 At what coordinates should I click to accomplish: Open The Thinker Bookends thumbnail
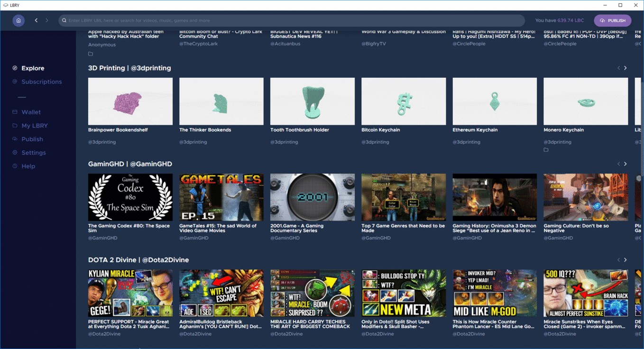coord(221,101)
